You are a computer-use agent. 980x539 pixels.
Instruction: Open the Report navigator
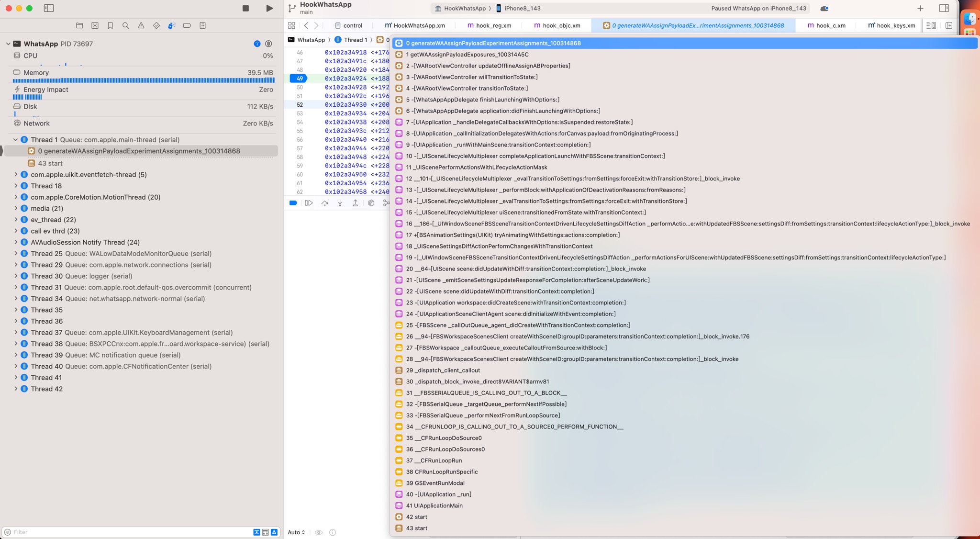tap(202, 25)
